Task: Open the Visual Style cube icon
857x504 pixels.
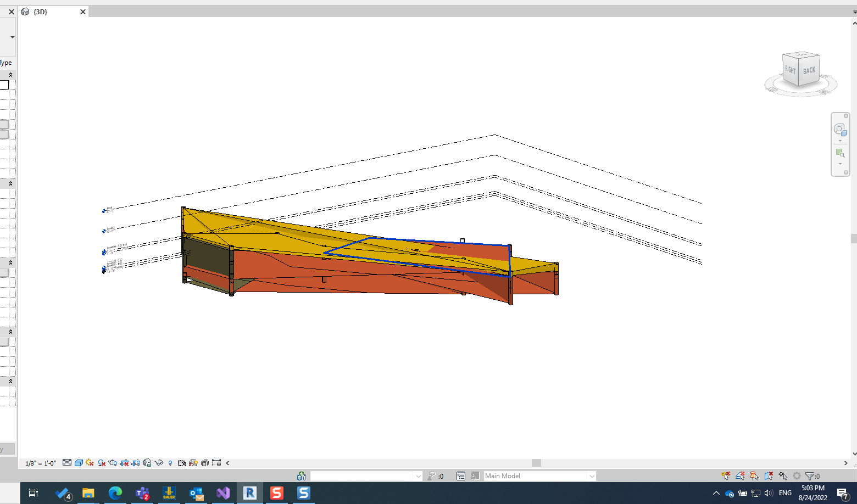Action: [x=79, y=463]
